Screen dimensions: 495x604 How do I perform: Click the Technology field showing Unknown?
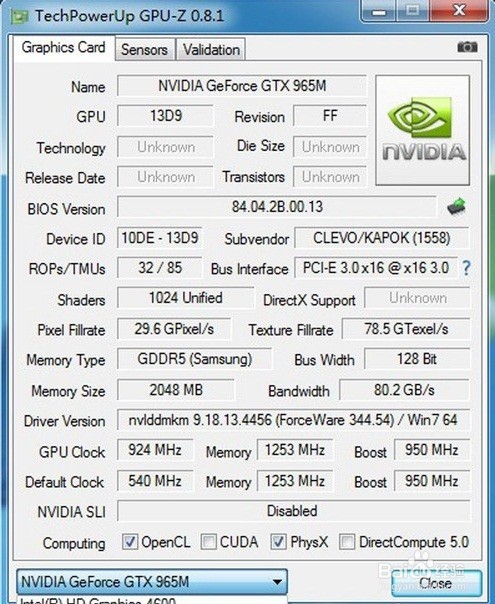(165, 147)
